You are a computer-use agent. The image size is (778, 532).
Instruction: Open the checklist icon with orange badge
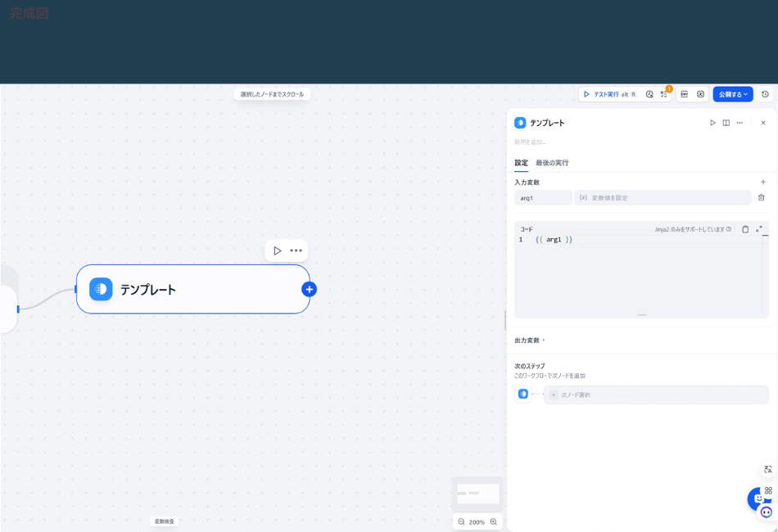[x=664, y=94]
